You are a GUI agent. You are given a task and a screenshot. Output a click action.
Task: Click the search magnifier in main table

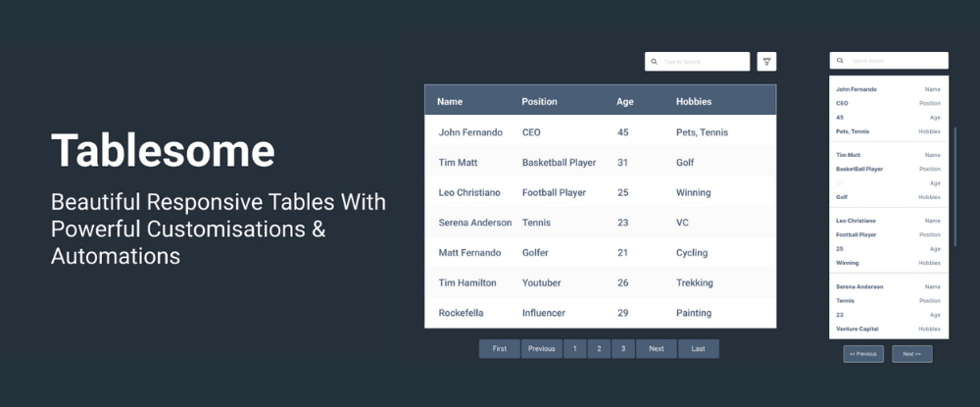point(654,62)
